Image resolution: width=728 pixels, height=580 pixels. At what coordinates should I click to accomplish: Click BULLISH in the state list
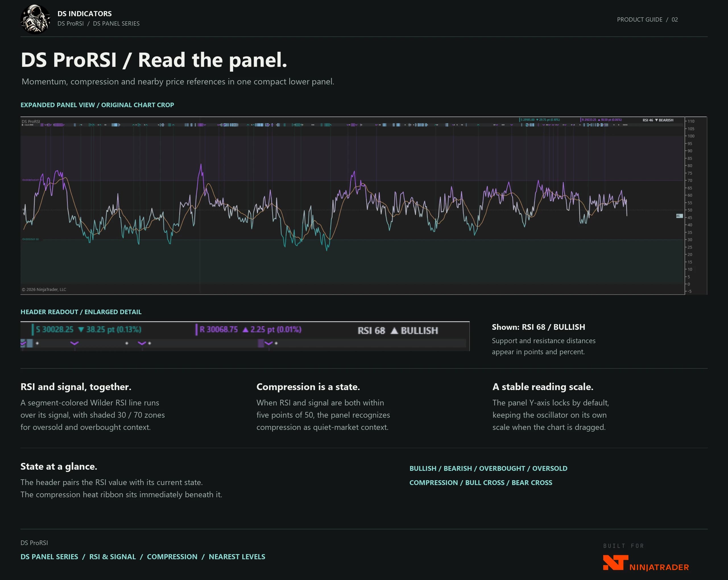point(423,469)
